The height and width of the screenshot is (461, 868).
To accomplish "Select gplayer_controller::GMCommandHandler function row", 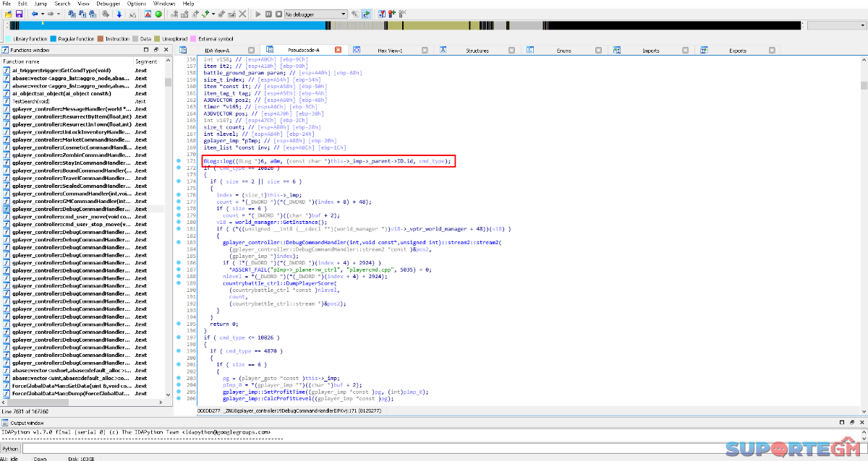I will tap(83, 201).
